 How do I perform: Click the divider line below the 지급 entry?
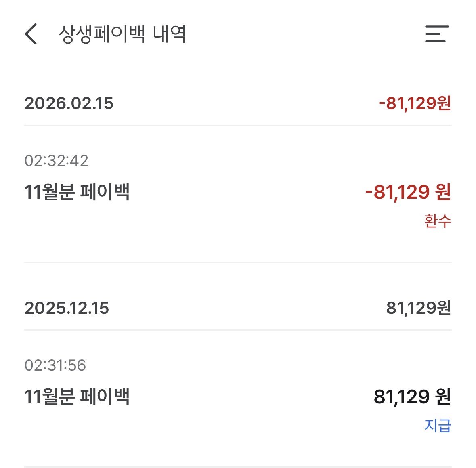point(238,466)
